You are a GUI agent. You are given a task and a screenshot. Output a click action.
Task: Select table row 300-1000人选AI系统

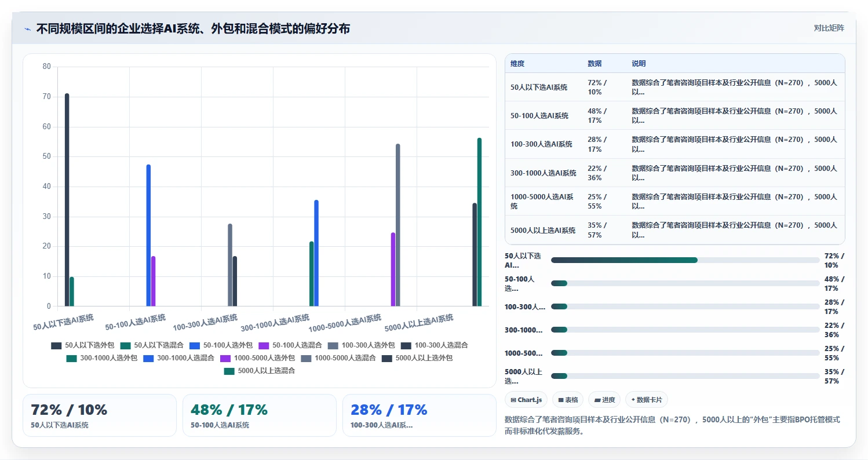tap(675, 173)
